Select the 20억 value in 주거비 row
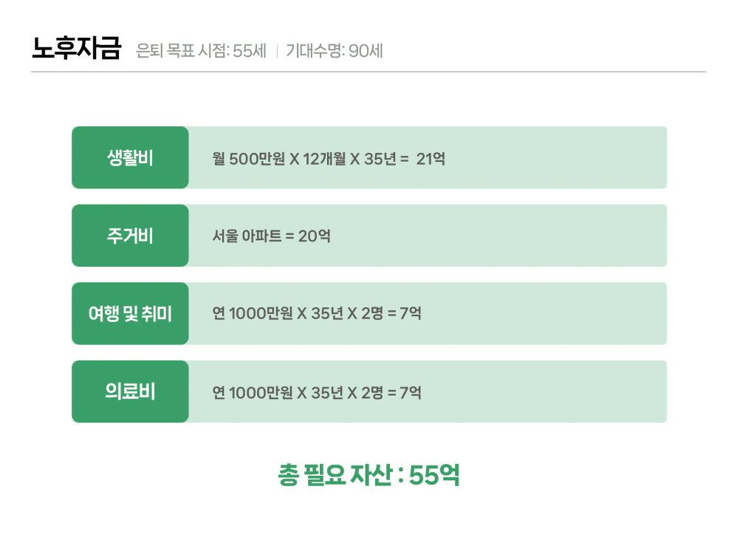737x560 pixels. coord(314,236)
